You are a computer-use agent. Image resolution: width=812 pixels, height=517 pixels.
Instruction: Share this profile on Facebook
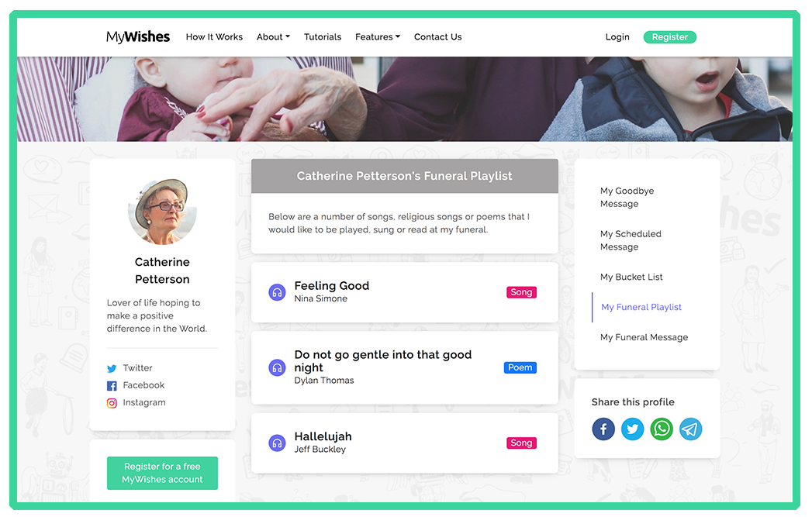[x=603, y=429]
